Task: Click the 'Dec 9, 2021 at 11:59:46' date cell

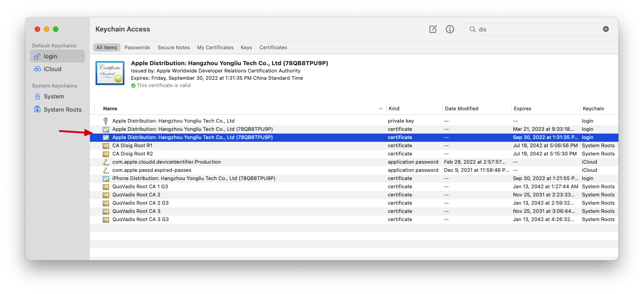Action: pos(476,170)
